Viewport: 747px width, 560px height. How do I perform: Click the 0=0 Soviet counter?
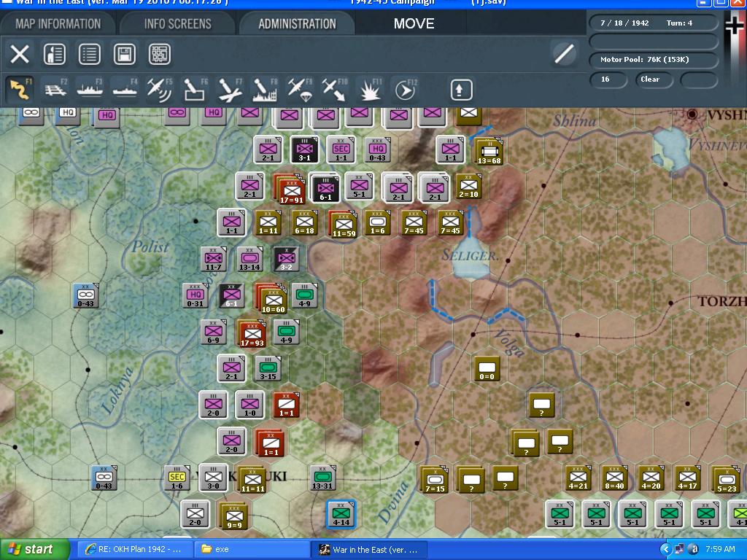coord(487,369)
